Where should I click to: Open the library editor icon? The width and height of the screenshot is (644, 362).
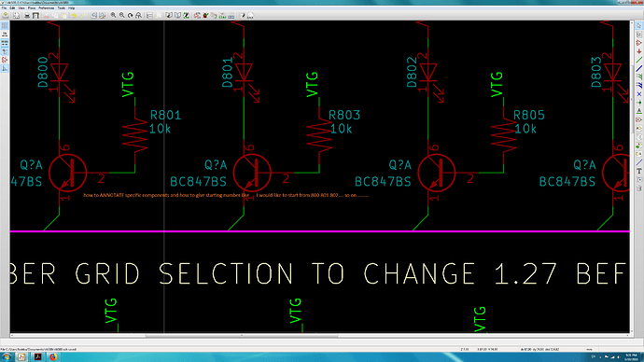coord(168,16)
